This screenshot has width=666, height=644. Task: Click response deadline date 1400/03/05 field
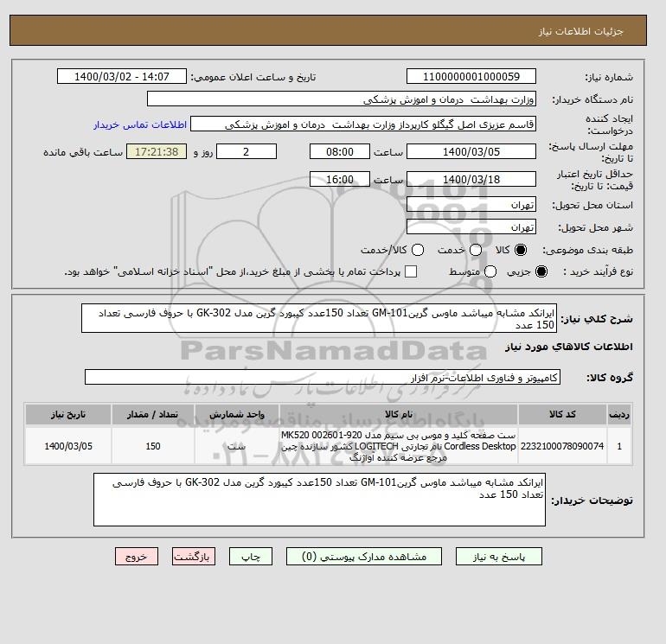(471, 151)
